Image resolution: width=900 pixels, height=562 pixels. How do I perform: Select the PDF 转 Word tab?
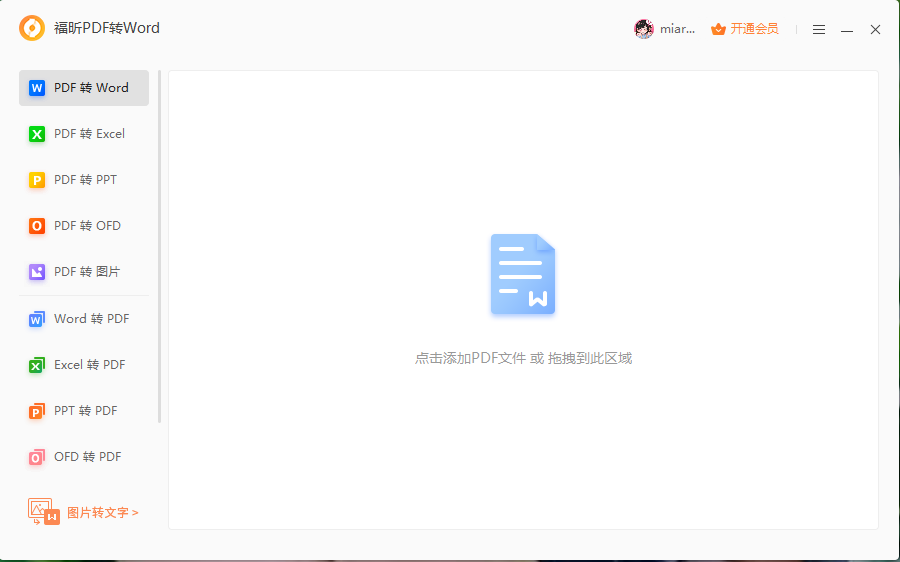[x=84, y=88]
